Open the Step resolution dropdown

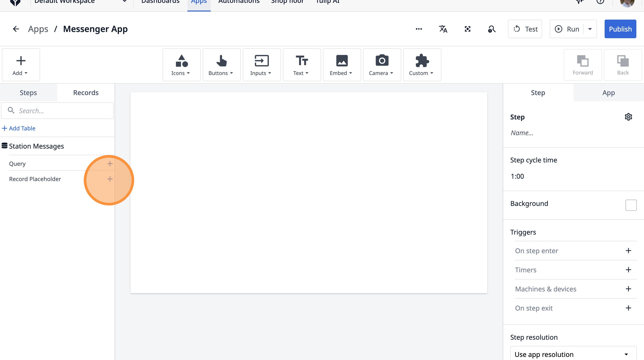(573, 354)
